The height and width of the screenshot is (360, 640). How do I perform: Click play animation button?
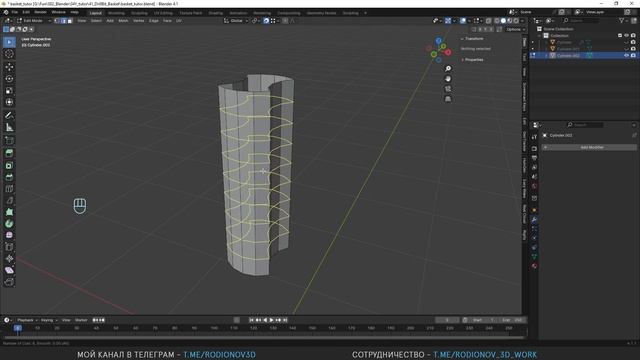[x=271, y=320]
